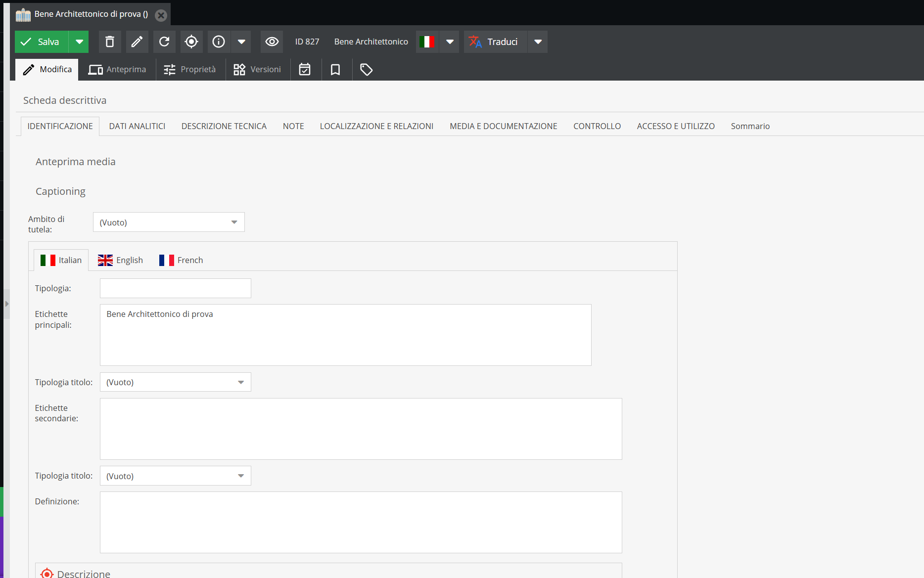Click the locate-in-tree target icon

[191, 42]
